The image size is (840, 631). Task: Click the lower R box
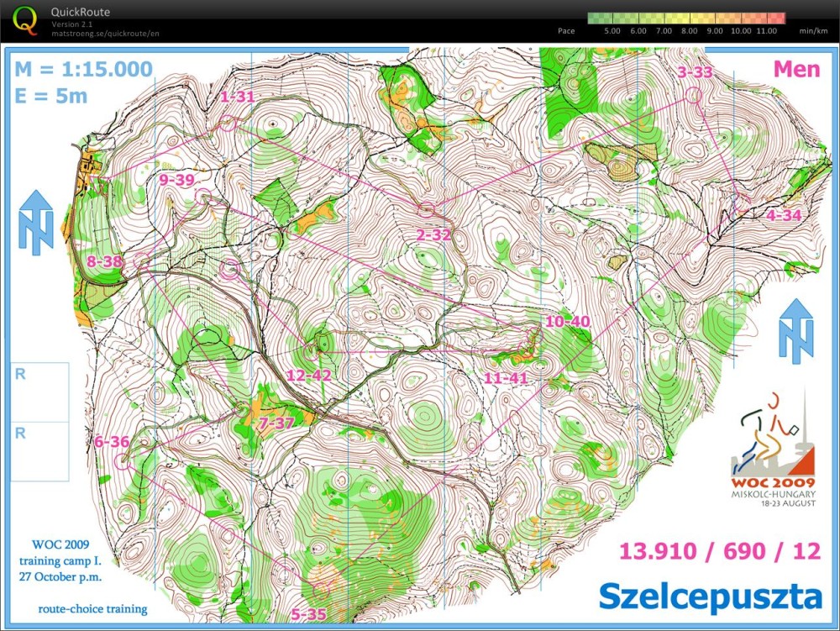tap(40, 451)
